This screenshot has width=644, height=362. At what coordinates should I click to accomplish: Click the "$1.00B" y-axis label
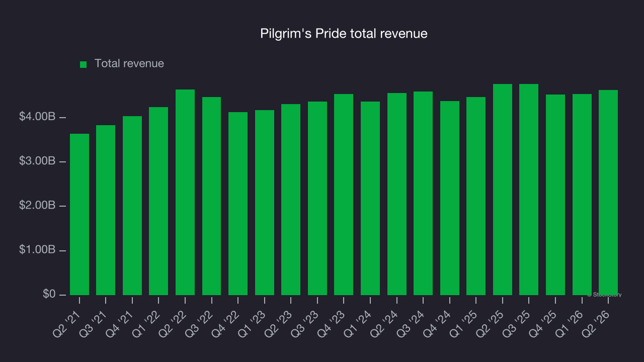(37, 250)
